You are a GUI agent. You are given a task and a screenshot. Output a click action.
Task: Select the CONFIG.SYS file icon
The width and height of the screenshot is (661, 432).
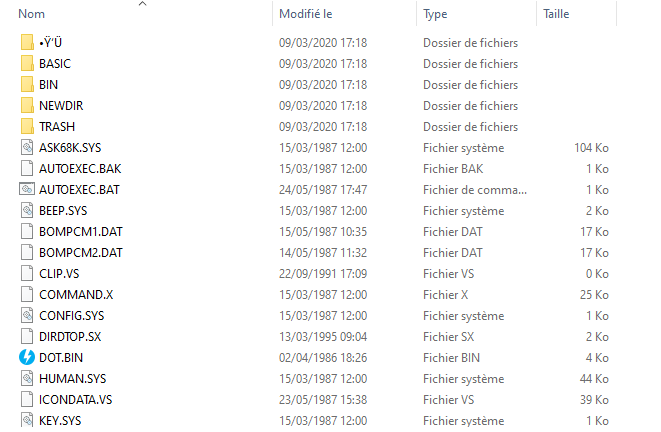click(27, 315)
